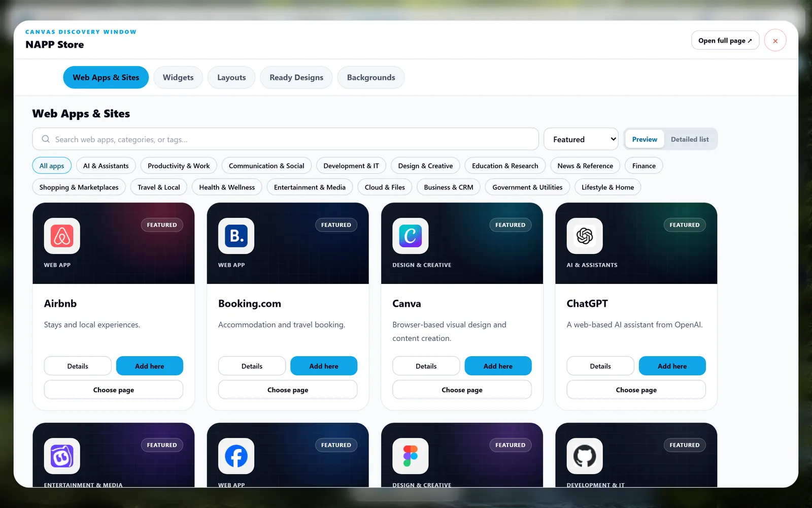The image size is (812, 508).
Task: Click the FEATURED badge on Airbnb card
Action: [x=162, y=225]
